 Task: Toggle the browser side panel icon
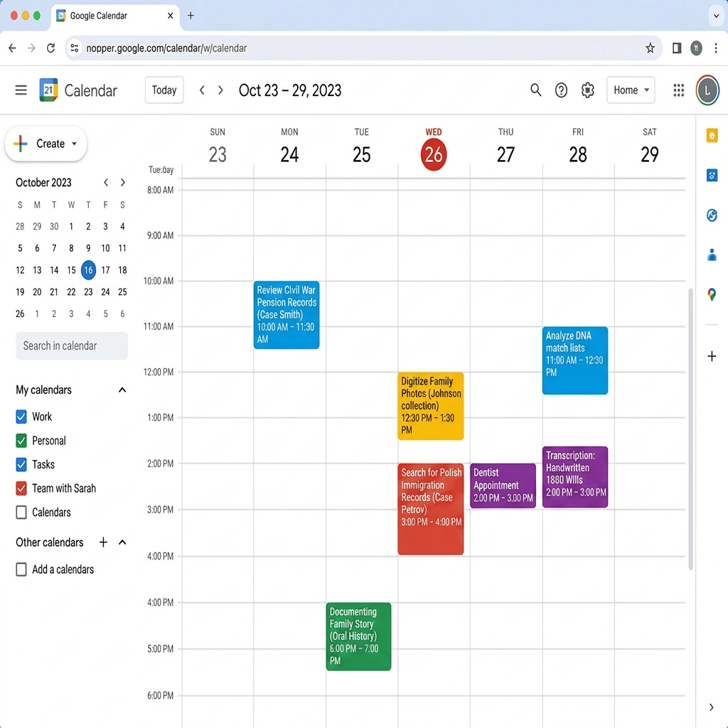tap(677, 48)
